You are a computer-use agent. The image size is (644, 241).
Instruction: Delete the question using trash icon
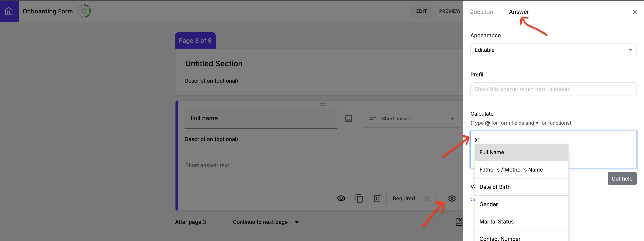pos(377,198)
